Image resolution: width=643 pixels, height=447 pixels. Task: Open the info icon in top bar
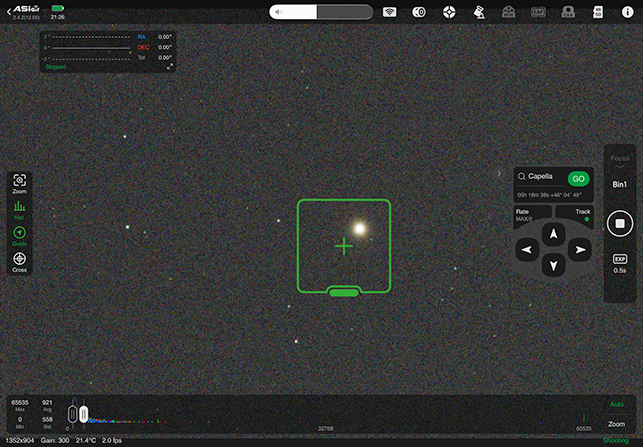pyautogui.click(x=627, y=12)
